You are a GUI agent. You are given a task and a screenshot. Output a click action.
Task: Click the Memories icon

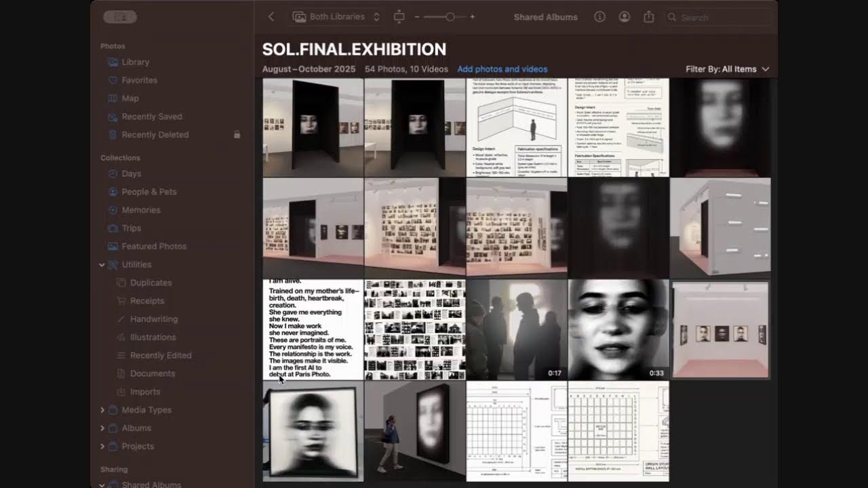coord(113,210)
